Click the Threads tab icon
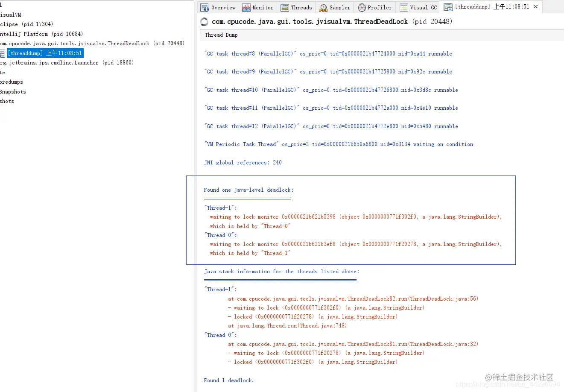 click(x=285, y=8)
